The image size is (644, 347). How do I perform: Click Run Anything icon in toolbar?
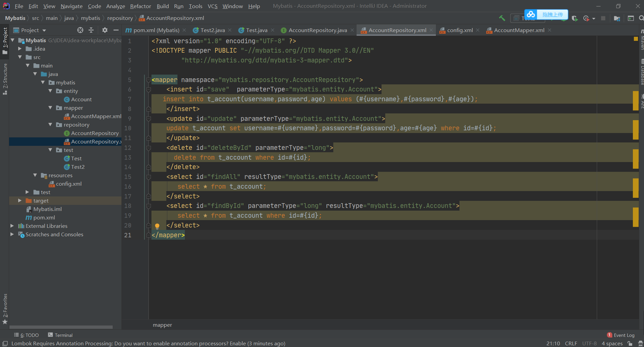pyautogui.click(x=631, y=18)
